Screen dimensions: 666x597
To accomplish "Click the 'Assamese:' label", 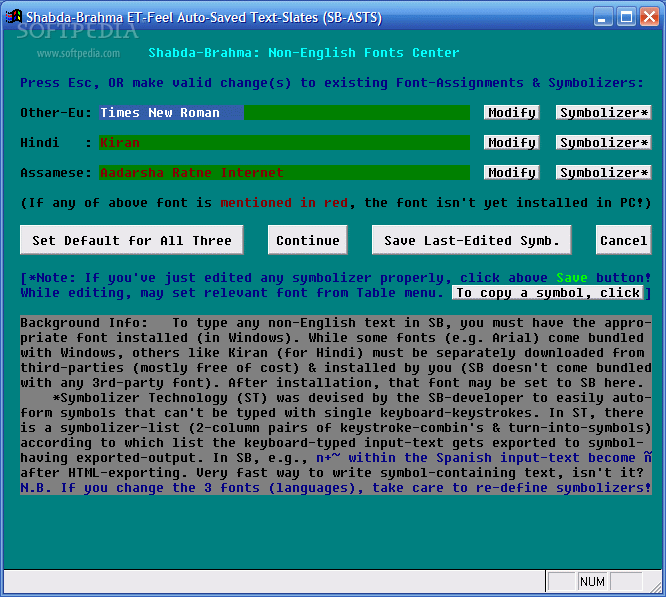I will (x=56, y=173).
